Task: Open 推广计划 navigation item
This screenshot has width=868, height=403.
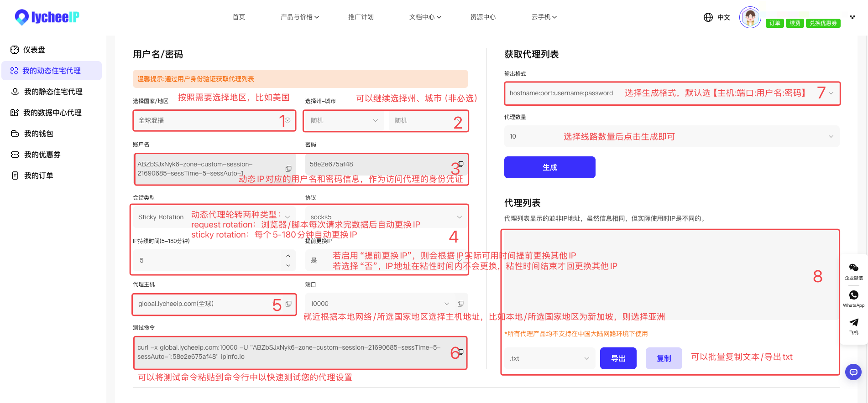Action: click(361, 17)
